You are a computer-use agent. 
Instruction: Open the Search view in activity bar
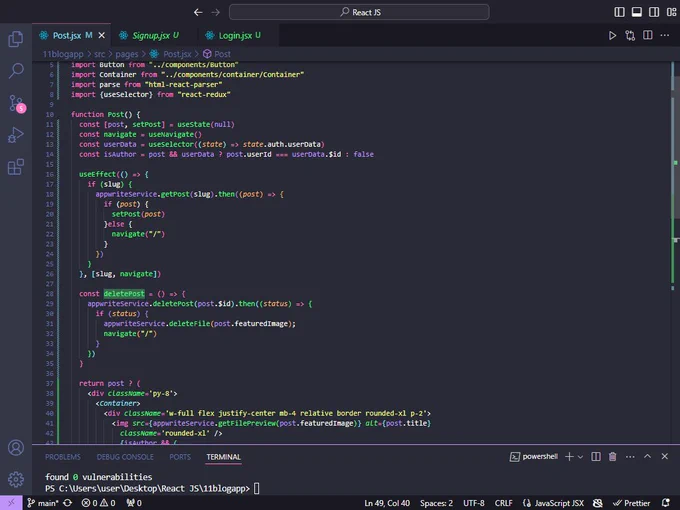click(x=16, y=70)
